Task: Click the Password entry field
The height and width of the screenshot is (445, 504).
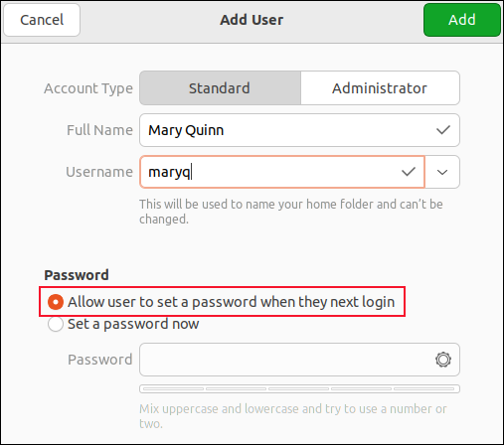Action: pyautogui.click(x=299, y=360)
